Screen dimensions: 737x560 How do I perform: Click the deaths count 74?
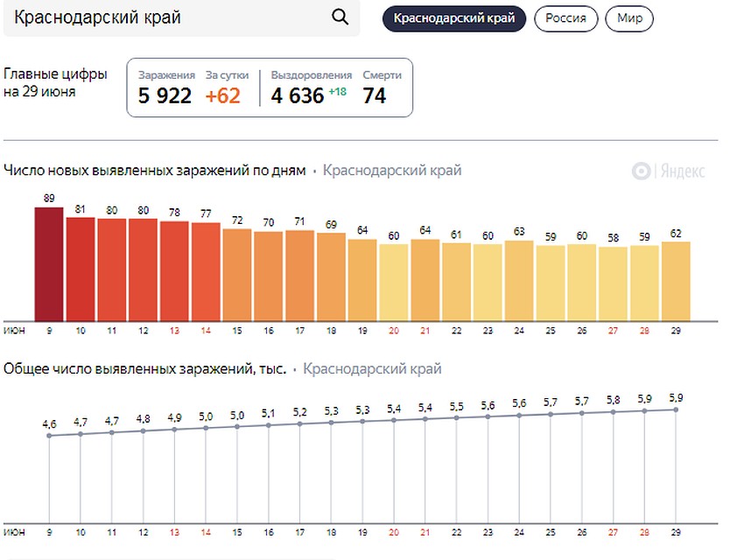(375, 96)
